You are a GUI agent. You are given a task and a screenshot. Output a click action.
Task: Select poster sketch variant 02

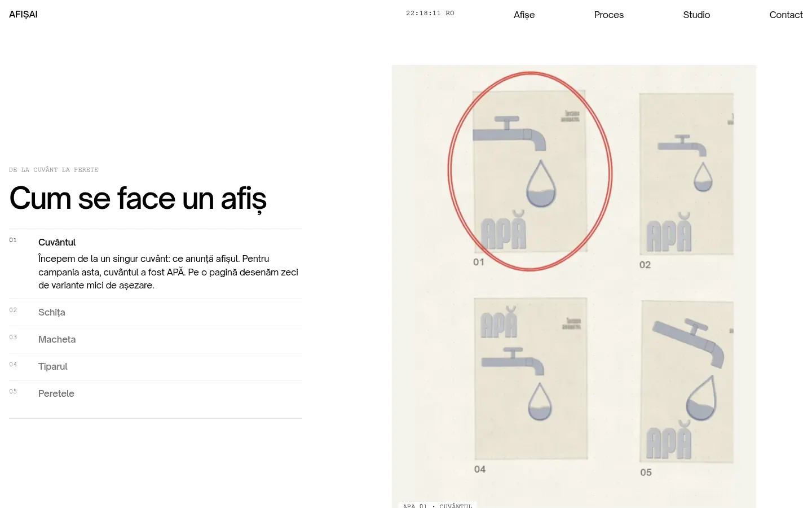(x=686, y=174)
